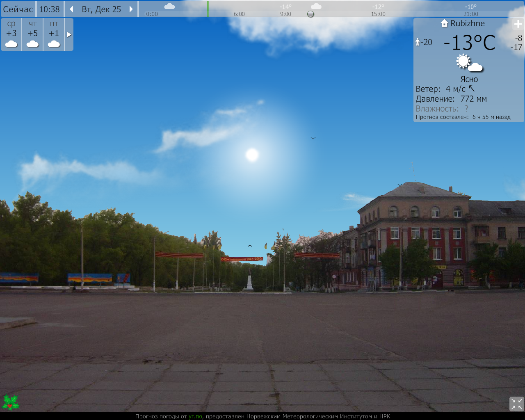Image resolution: width=525 pixels, height=420 pixels.
Task: Click the round time slider handle on timeline
Action: [310, 14]
